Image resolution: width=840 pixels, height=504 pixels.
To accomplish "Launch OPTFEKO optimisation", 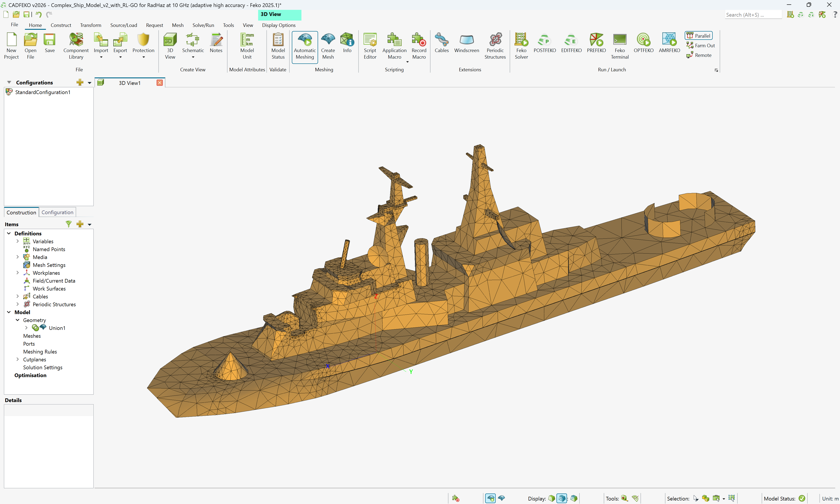I will (x=643, y=43).
